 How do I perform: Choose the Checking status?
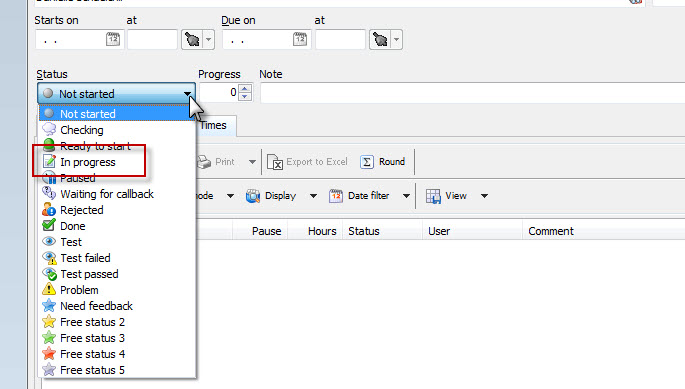(117, 130)
